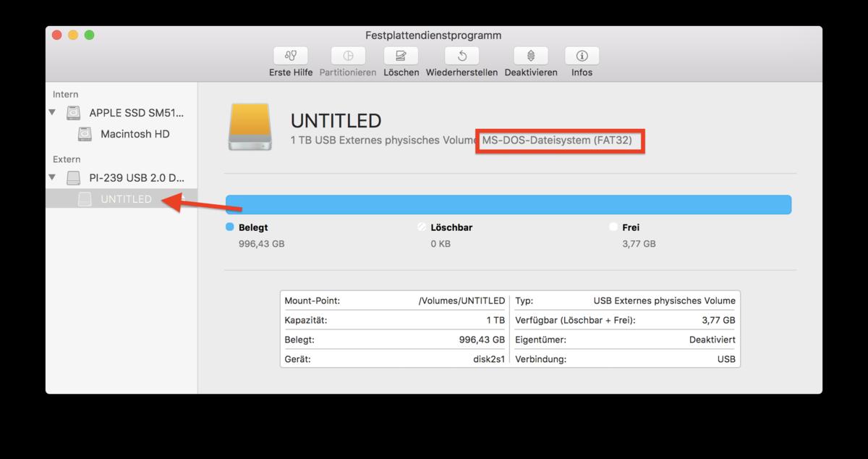Zoom window with green button
This screenshot has height=459, width=868.
(x=89, y=35)
